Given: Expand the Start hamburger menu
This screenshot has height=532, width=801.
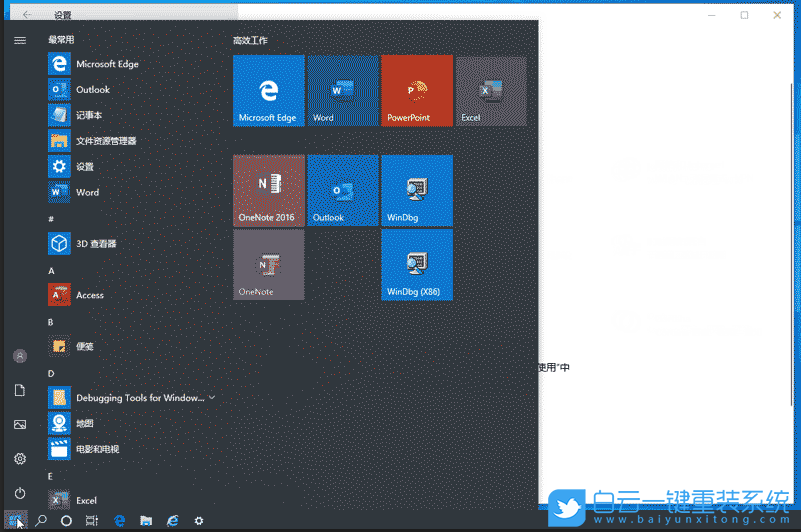Looking at the screenshot, I should pos(20,40).
